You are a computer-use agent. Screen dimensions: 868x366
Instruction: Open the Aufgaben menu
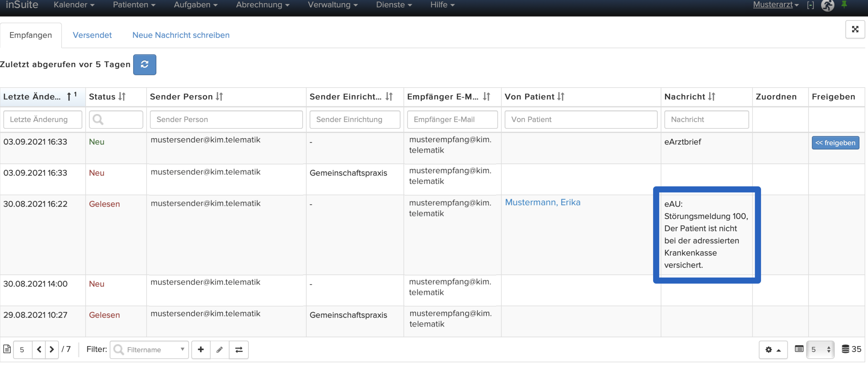click(x=196, y=5)
